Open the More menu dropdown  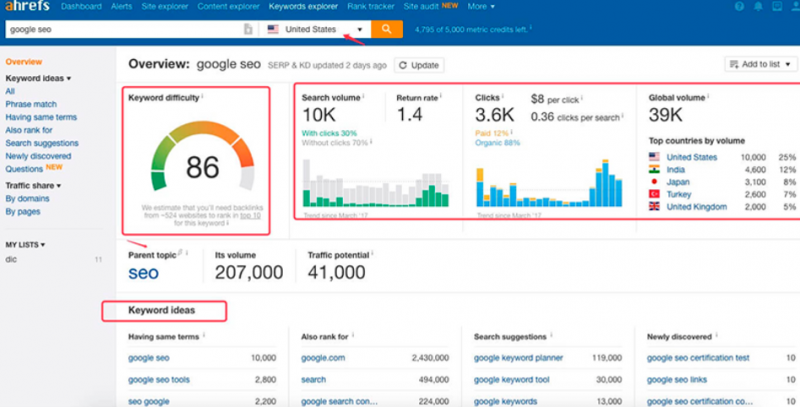point(481,7)
